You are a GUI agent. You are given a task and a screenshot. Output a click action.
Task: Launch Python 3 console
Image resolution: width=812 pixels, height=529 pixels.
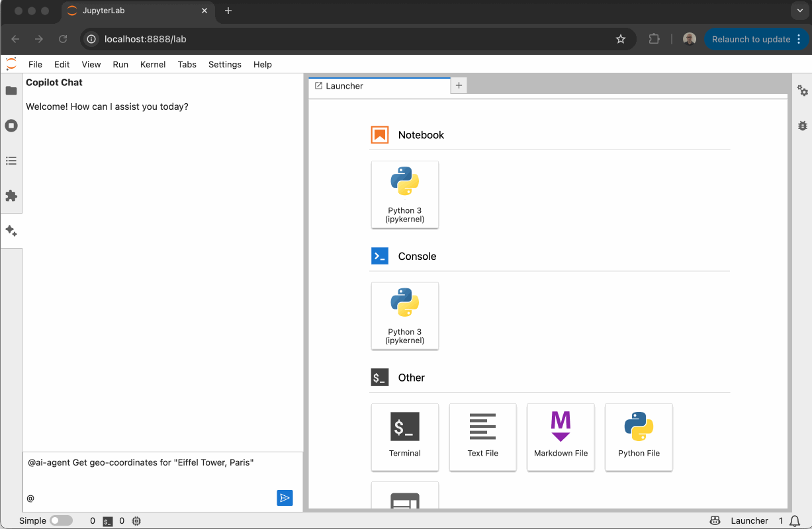tap(405, 316)
